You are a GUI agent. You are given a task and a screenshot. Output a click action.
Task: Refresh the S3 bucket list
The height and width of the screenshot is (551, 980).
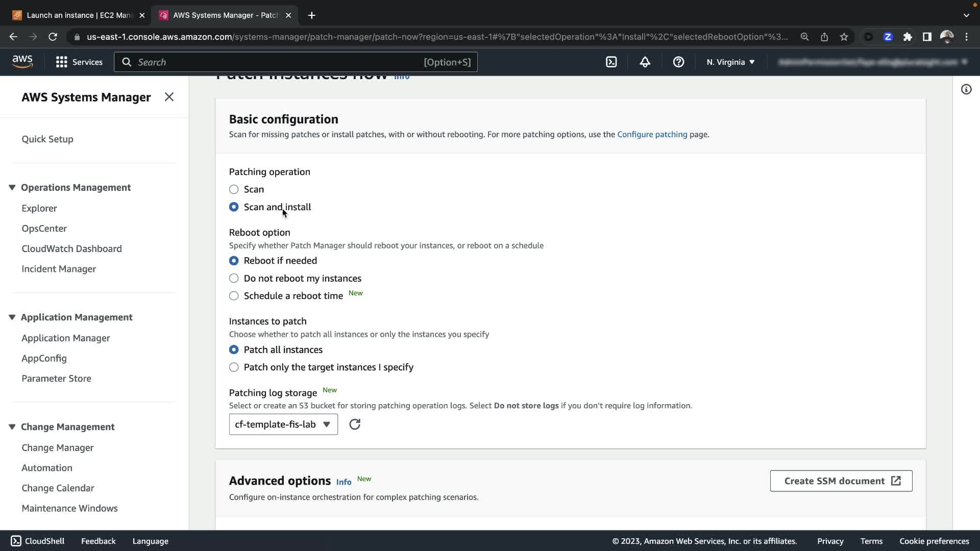click(x=355, y=424)
